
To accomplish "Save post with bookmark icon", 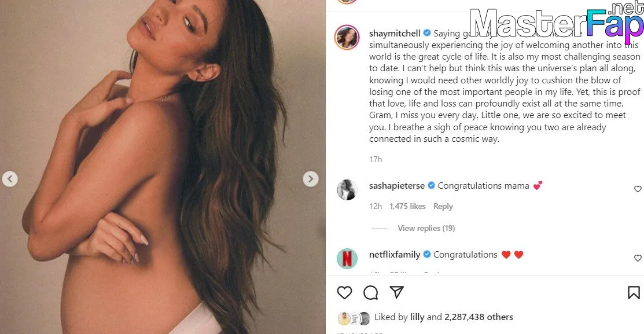I will pos(634,293).
